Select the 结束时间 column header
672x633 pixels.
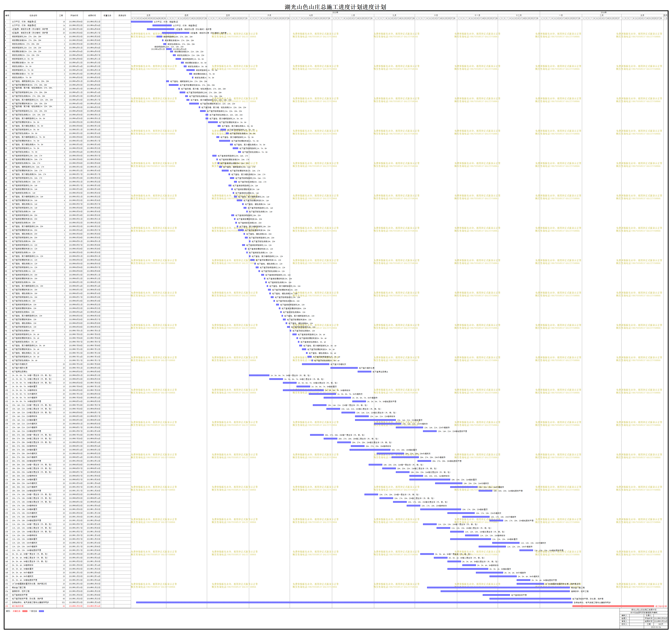pyautogui.click(x=92, y=16)
